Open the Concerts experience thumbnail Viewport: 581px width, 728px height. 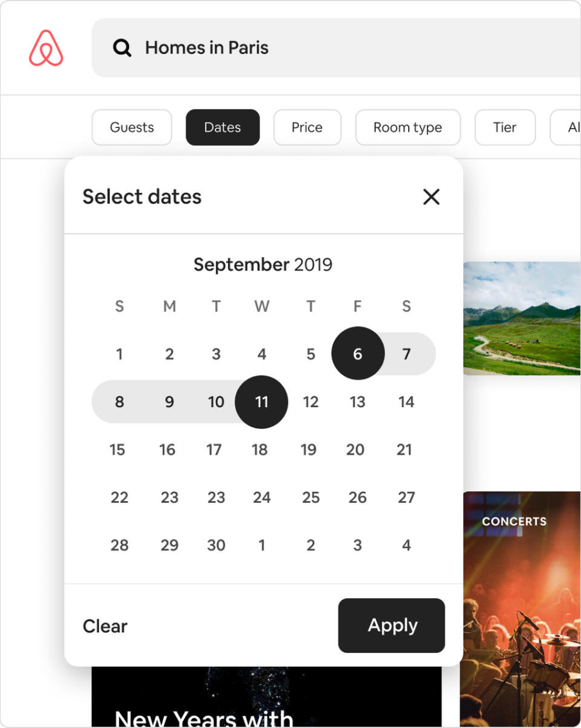click(x=521, y=608)
